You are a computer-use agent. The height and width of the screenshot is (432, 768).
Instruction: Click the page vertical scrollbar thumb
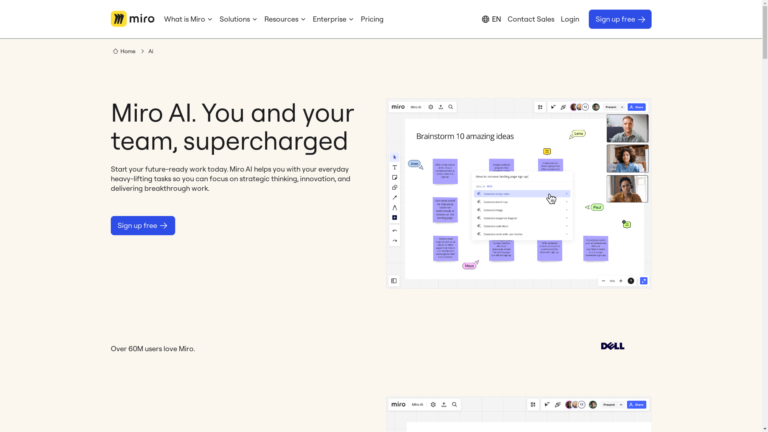[x=765, y=31]
